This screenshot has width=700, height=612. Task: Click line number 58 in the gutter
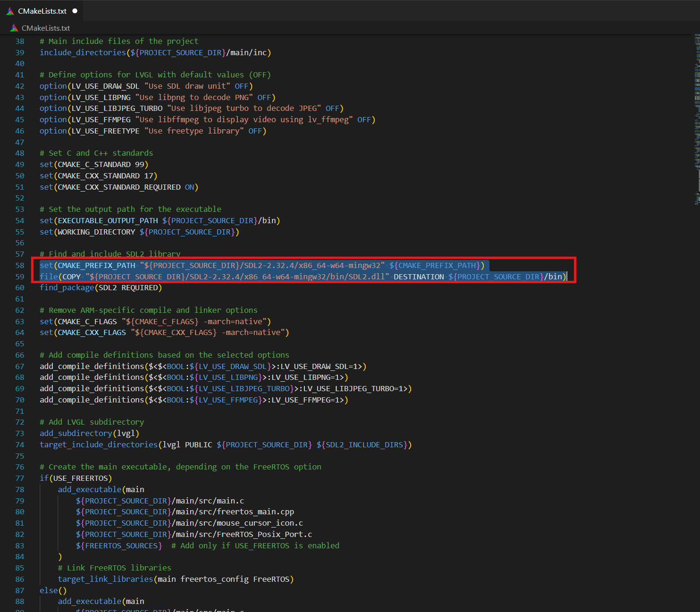pyautogui.click(x=19, y=265)
